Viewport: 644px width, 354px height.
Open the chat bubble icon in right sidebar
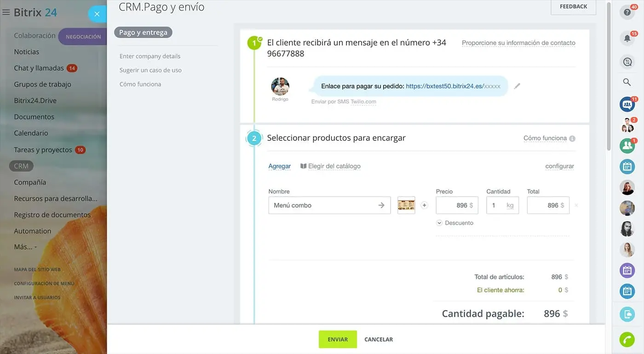[627, 62]
